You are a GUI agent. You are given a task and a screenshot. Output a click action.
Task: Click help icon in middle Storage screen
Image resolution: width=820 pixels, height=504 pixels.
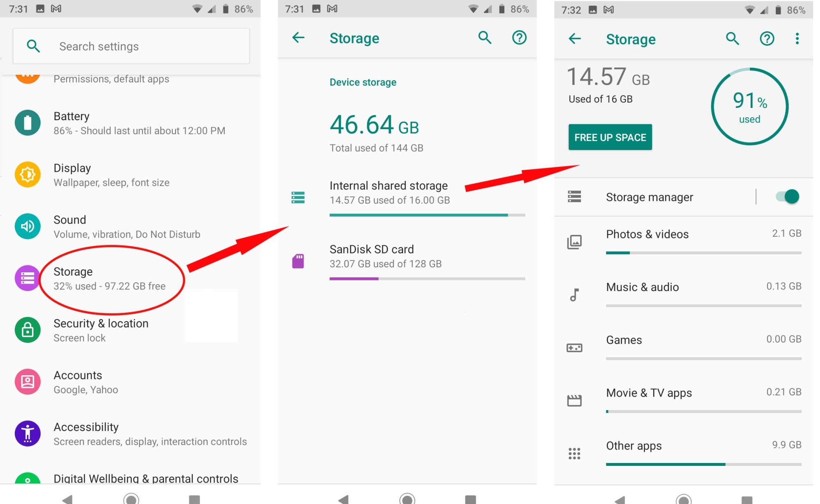[x=519, y=38]
